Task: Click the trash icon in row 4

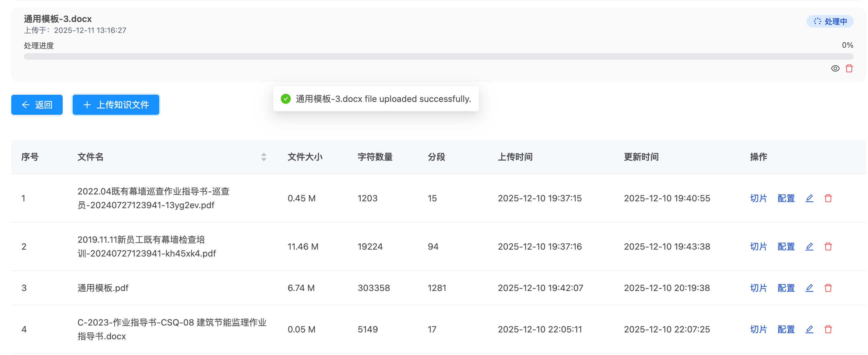Action: click(828, 329)
